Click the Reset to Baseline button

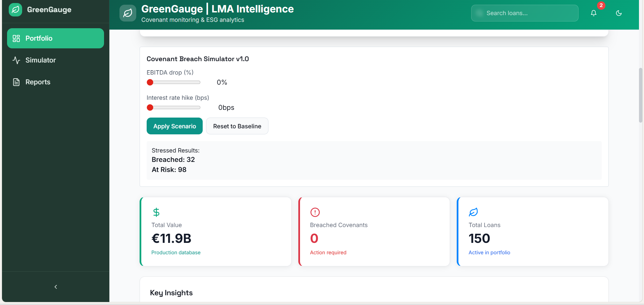pyautogui.click(x=237, y=126)
